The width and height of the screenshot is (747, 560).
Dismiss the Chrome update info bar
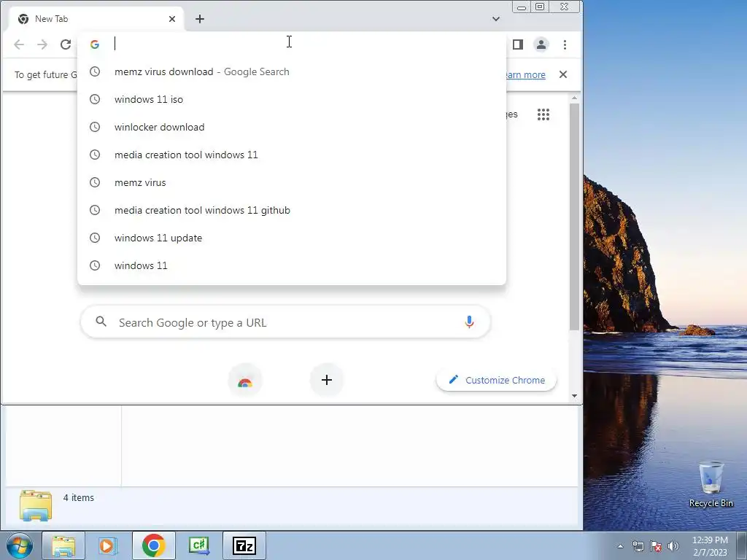tap(563, 74)
